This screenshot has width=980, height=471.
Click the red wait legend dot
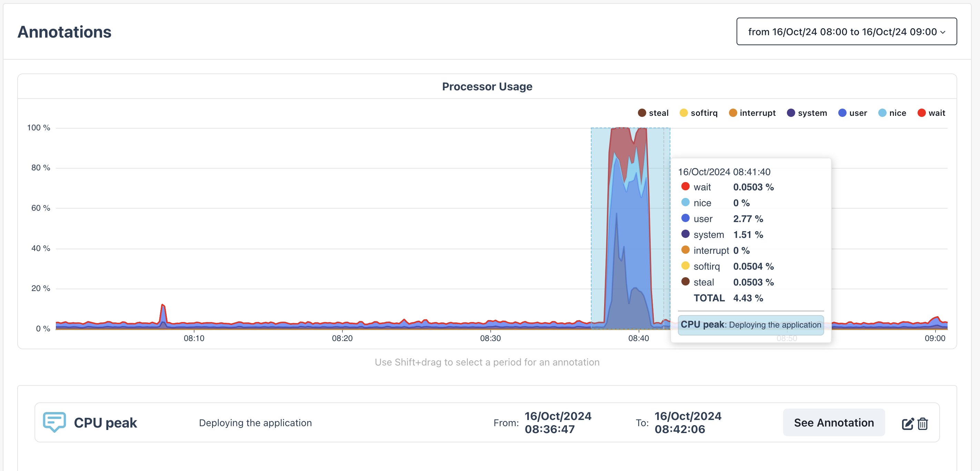click(921, 113)
